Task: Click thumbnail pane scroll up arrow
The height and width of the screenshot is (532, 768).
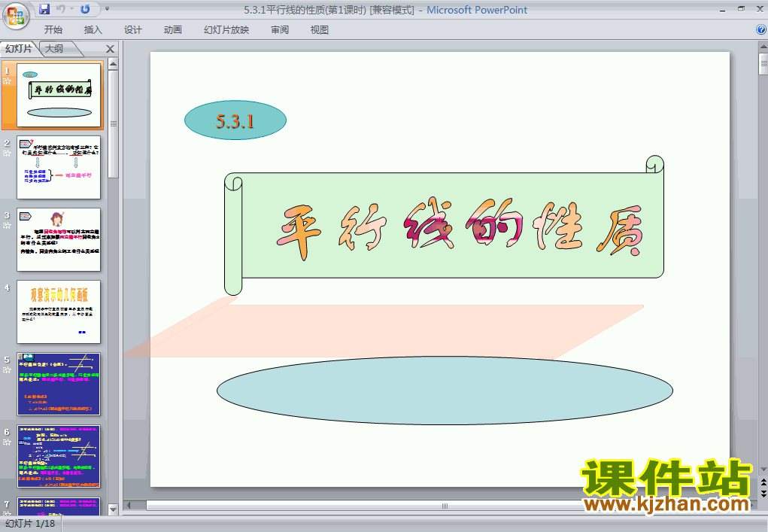Action: (113, 64)
